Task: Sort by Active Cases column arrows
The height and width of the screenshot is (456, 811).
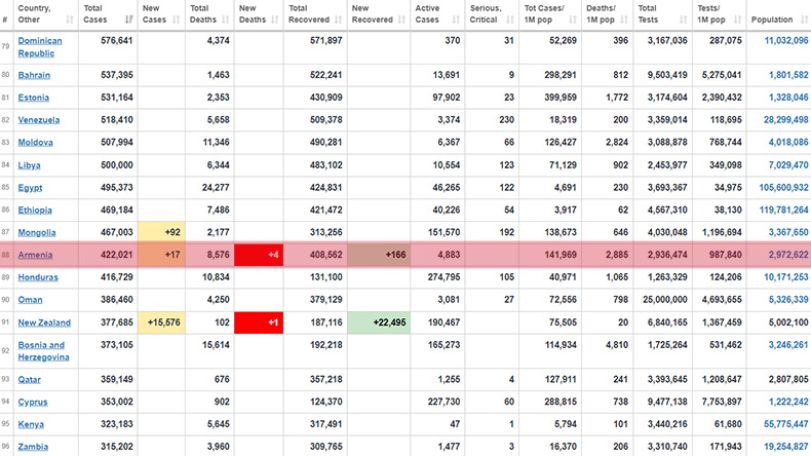Action: pos(456,20)
